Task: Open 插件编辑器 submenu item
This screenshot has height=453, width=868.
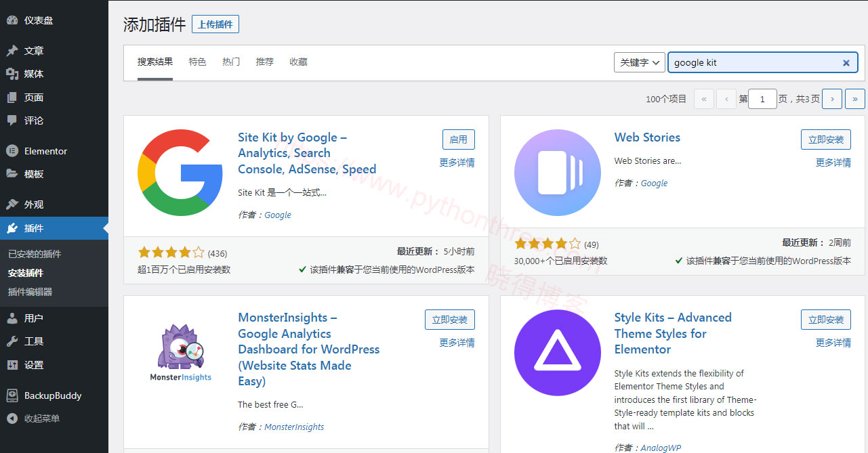Action: 30,292
